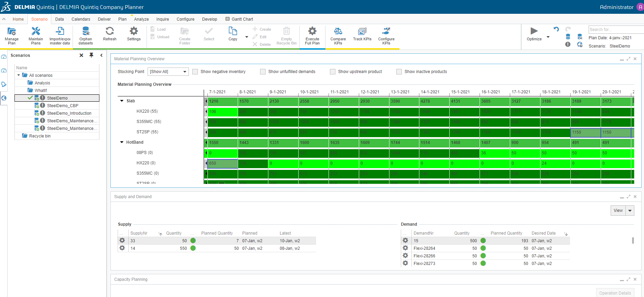644x297 pixels.
Task: Select ST2SP (55) cell for 19-1-2021
Action: (x=586, y=132)
